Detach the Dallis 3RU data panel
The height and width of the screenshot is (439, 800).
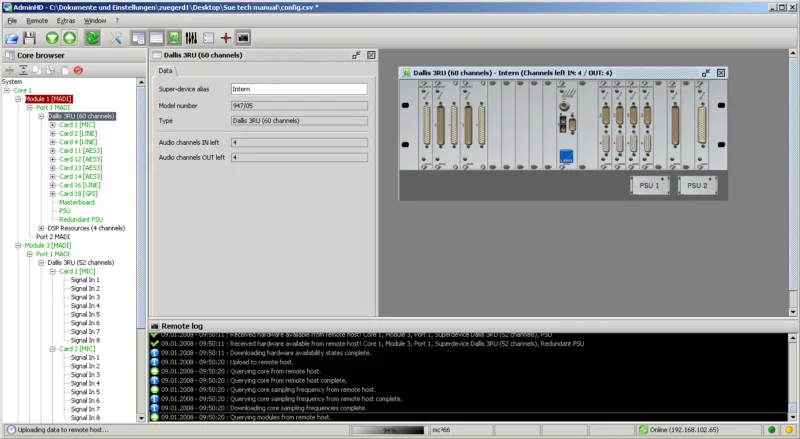[356, 55]
